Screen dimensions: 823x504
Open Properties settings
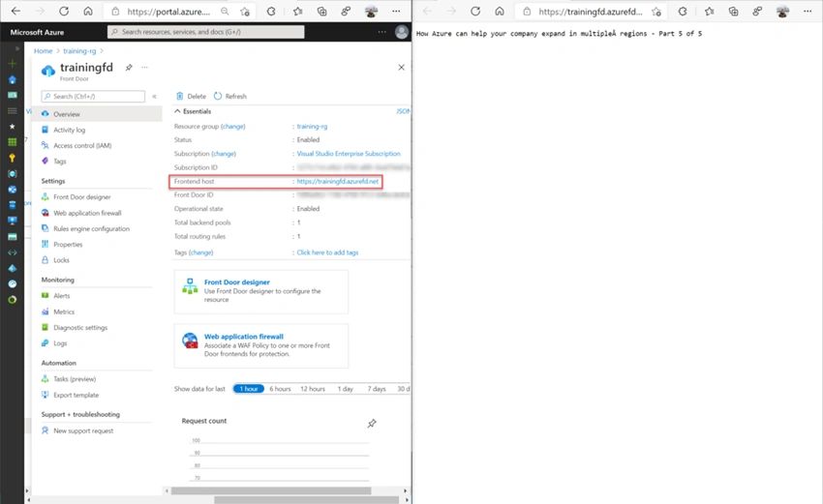pyautogui.click(x=68, y=245)
